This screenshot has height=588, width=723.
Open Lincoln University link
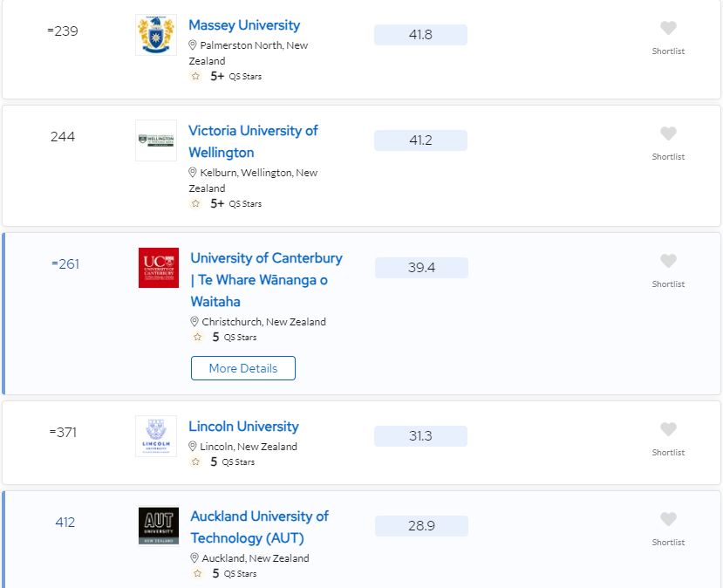tap(243, 426)
